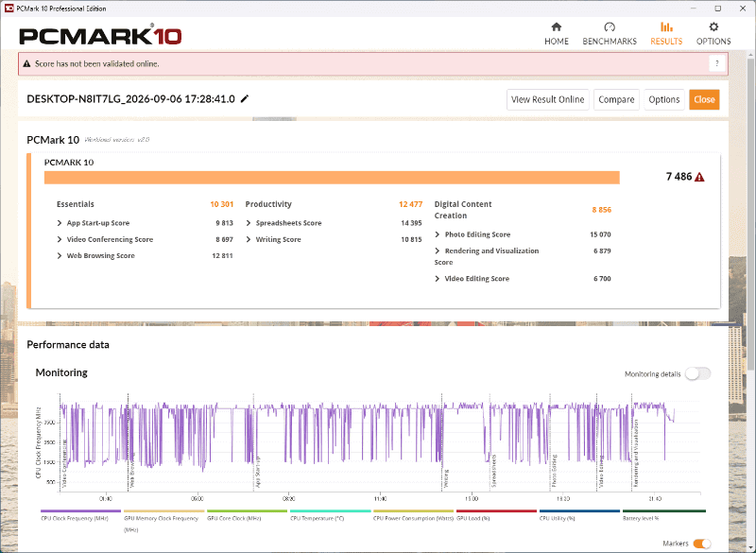Open the Results bar chart icon
756x553 pixels.
click(x=666, y=27)
